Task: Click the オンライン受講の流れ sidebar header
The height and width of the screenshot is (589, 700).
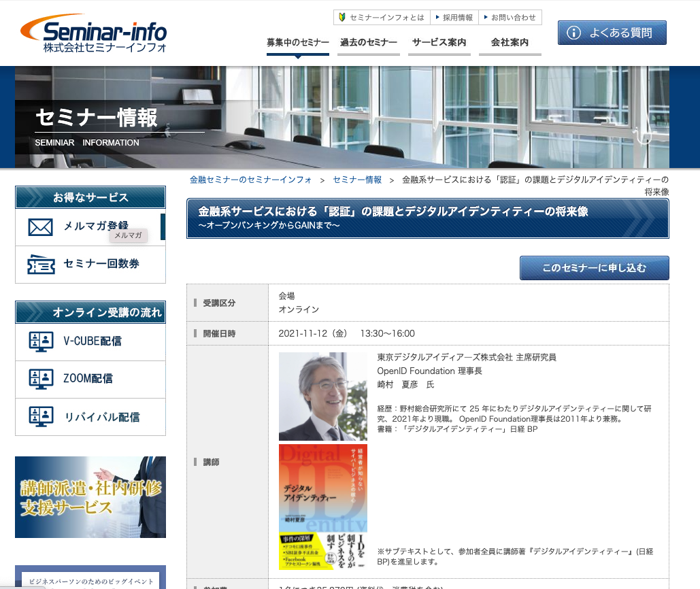Action: point(90,312)
